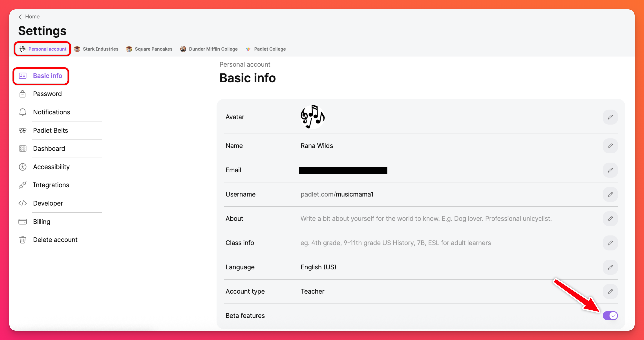The image size is (644, 340).
Task: Click Account type edit pencil icon
Action: click(610, 291)
